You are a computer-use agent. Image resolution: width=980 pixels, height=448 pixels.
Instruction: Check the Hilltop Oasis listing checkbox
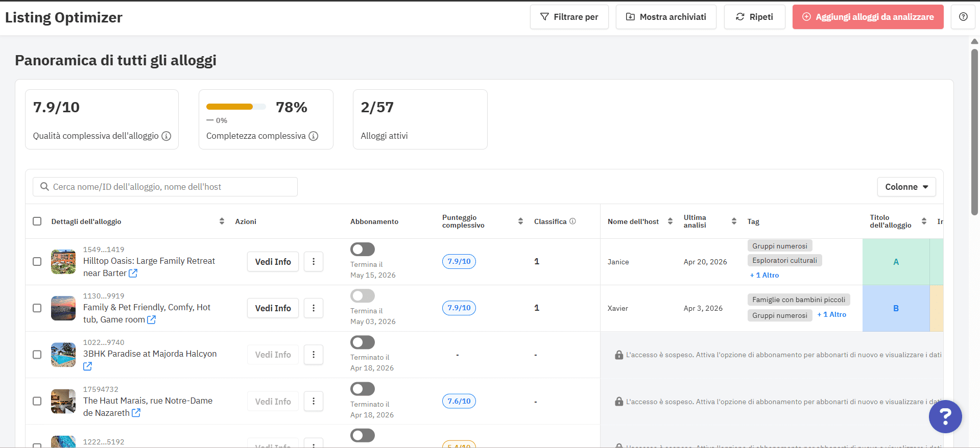(37, 261)
